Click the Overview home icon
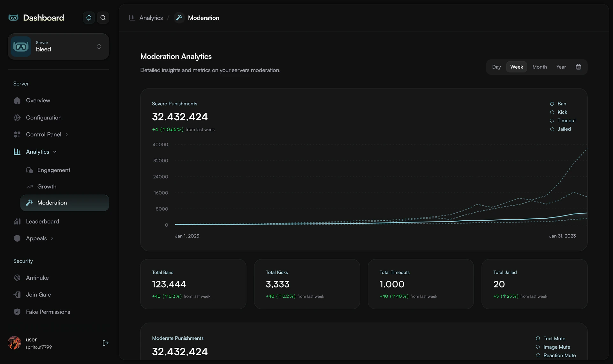 pyautogui.click(x=17, y=100)
